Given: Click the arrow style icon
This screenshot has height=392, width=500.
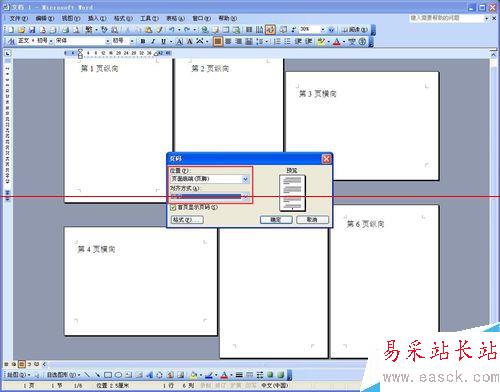Looking at the screenshot, I should pyautogui.click(x=260, y=375).
